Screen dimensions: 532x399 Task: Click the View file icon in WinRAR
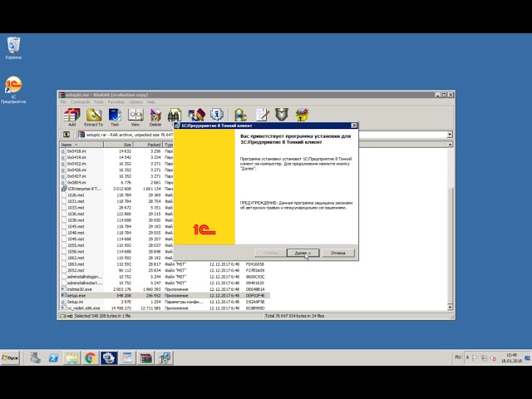135,117
